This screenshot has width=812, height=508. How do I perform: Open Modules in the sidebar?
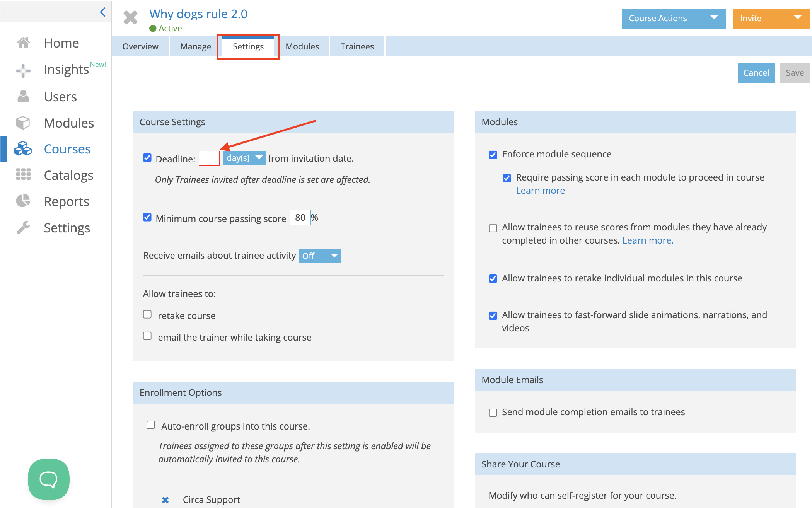pyautogui.click(x=69, y=123)
